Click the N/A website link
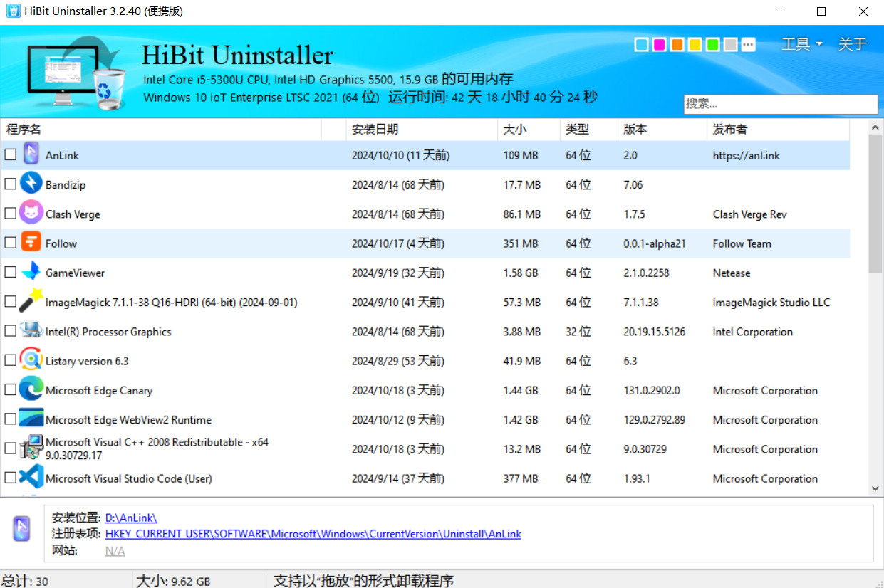 tap(115, 550)
